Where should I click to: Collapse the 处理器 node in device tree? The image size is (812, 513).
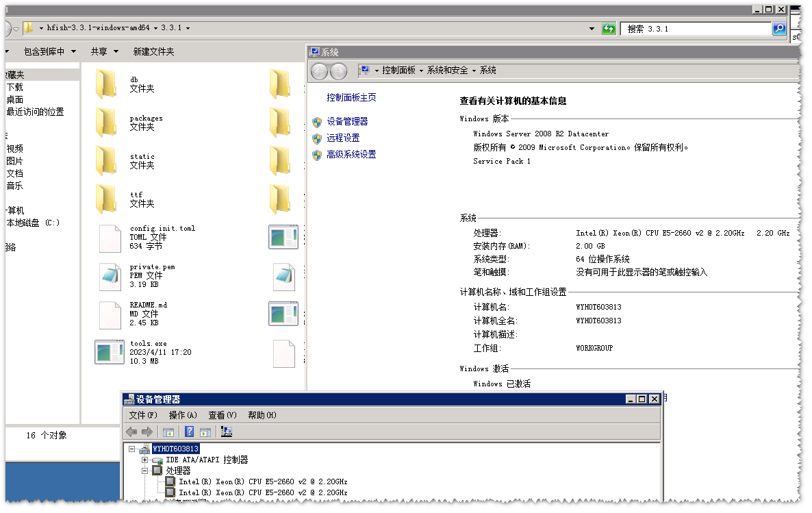145,471
